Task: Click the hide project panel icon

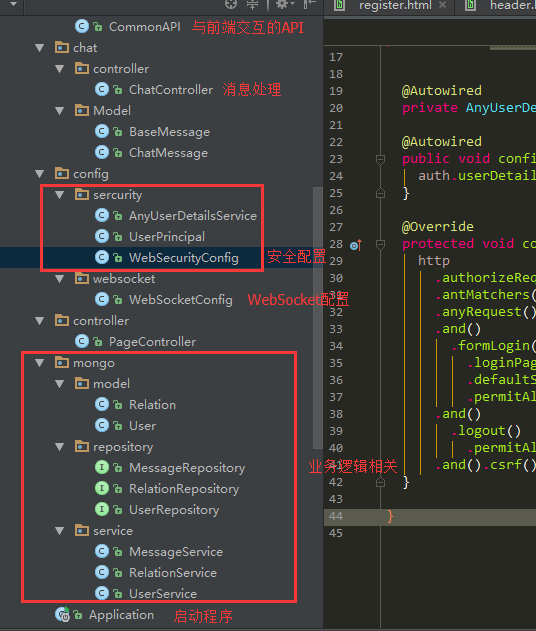Action: [309, 4]
